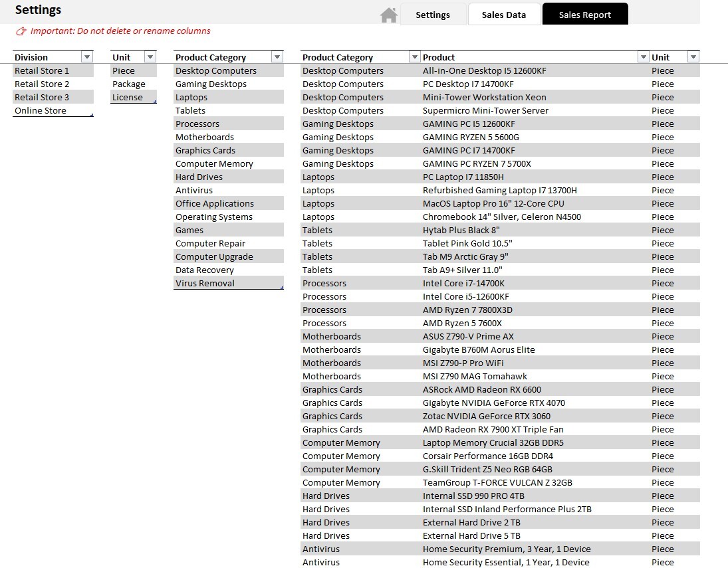The height and width of the screenshot is (568, 728).
Task: Open the Product column filter dropdown
Action: pos(643,56)
